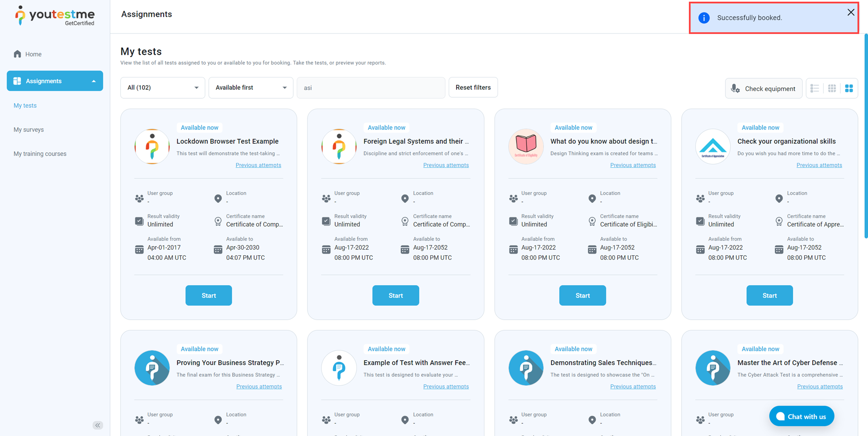Click the Reset filters button
868x436 pixels.
(x=473, y=88)
